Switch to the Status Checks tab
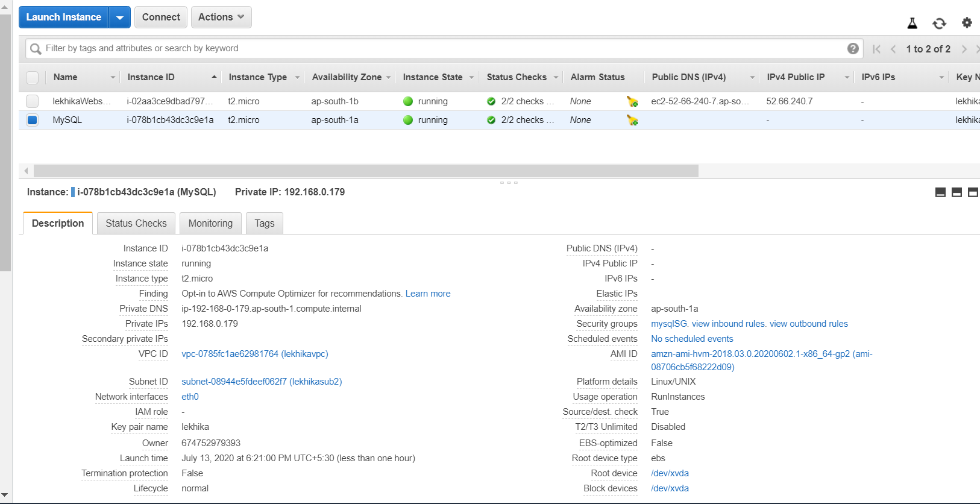 (x=136, y=223)
